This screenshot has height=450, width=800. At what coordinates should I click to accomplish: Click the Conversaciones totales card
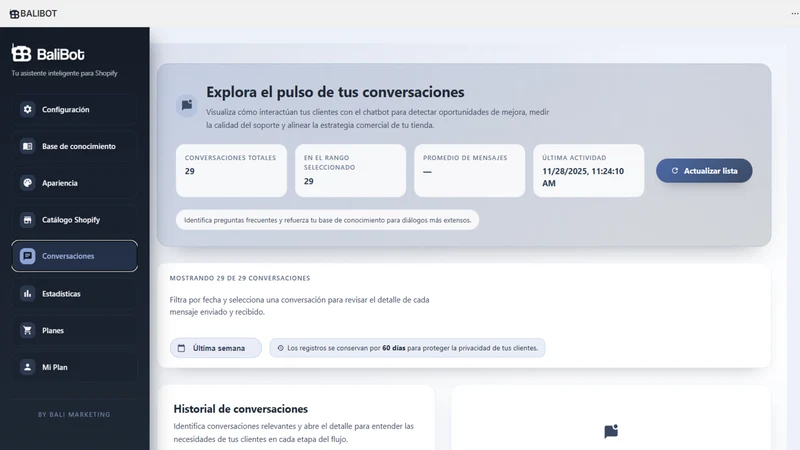click(x=231, y=170)
